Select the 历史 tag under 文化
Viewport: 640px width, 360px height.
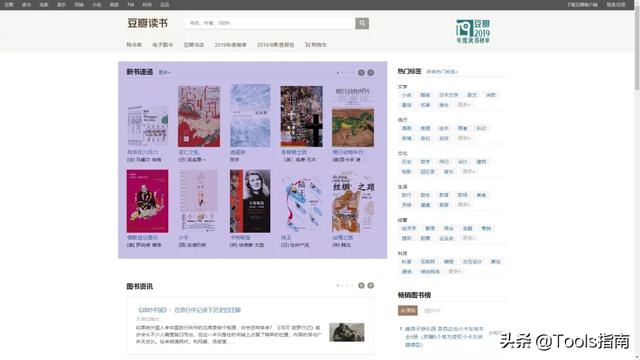point(407,162)
